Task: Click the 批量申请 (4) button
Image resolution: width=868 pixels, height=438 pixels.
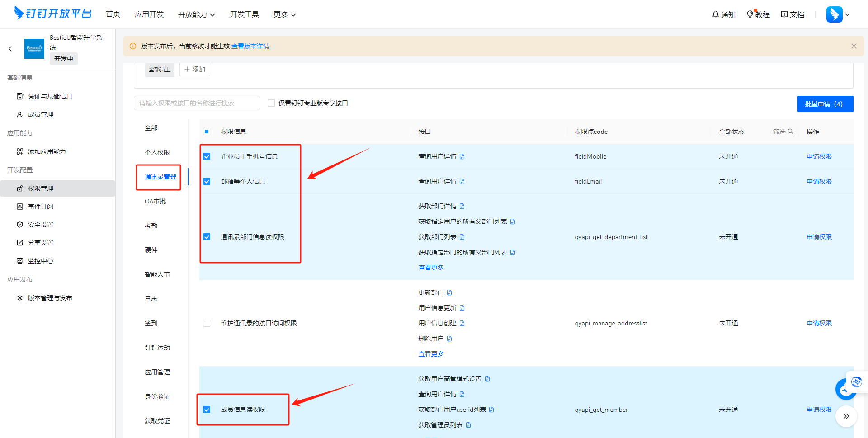Action: (x=825, y=104)
